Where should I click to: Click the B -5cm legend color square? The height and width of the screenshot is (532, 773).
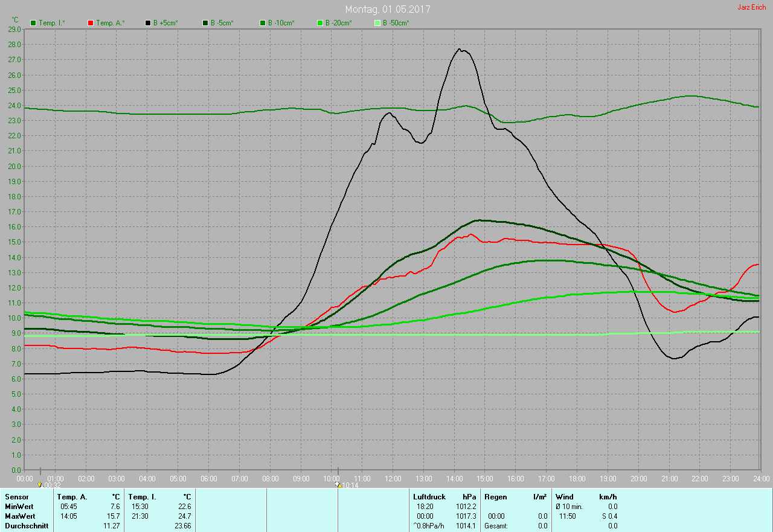(205, 23)
